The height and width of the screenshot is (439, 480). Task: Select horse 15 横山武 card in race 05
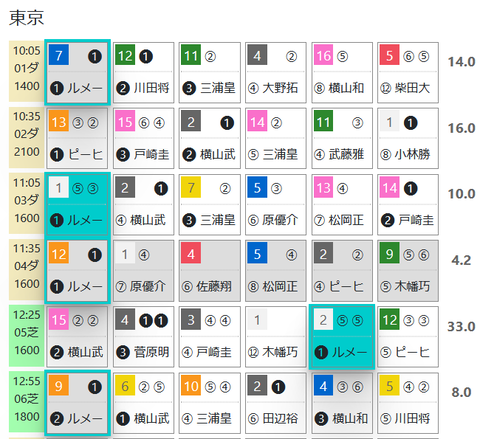coord(77,337)
